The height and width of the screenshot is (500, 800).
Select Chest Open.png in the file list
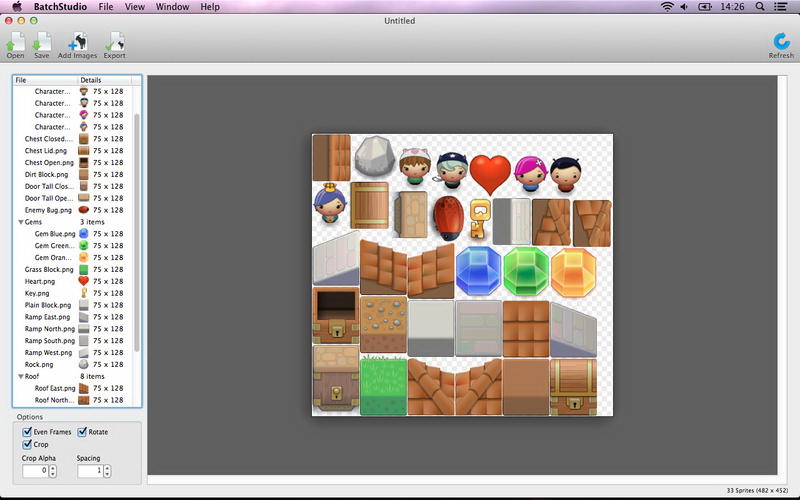[49, 162]
